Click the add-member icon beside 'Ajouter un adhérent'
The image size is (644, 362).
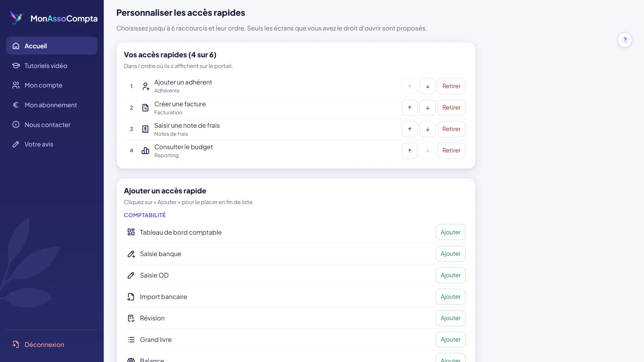145,86
